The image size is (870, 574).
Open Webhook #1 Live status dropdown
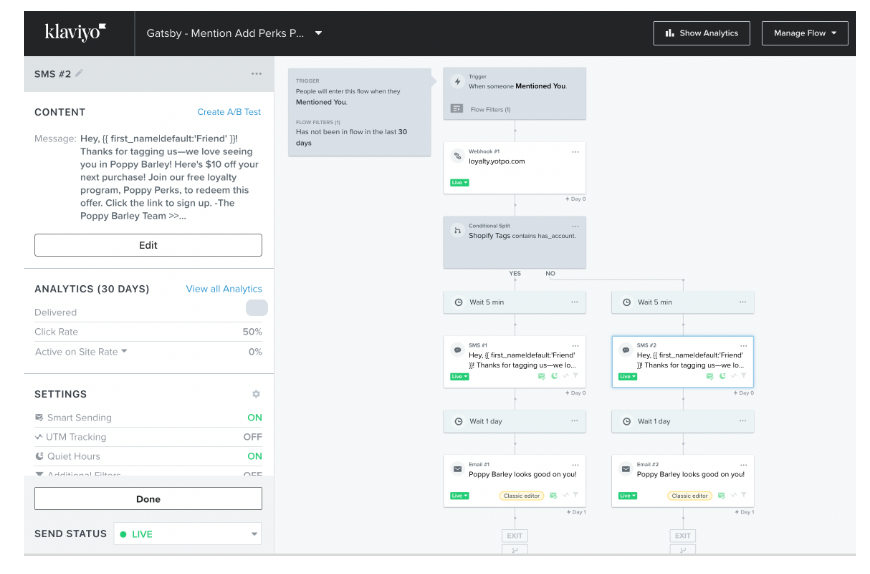[459, 182]
